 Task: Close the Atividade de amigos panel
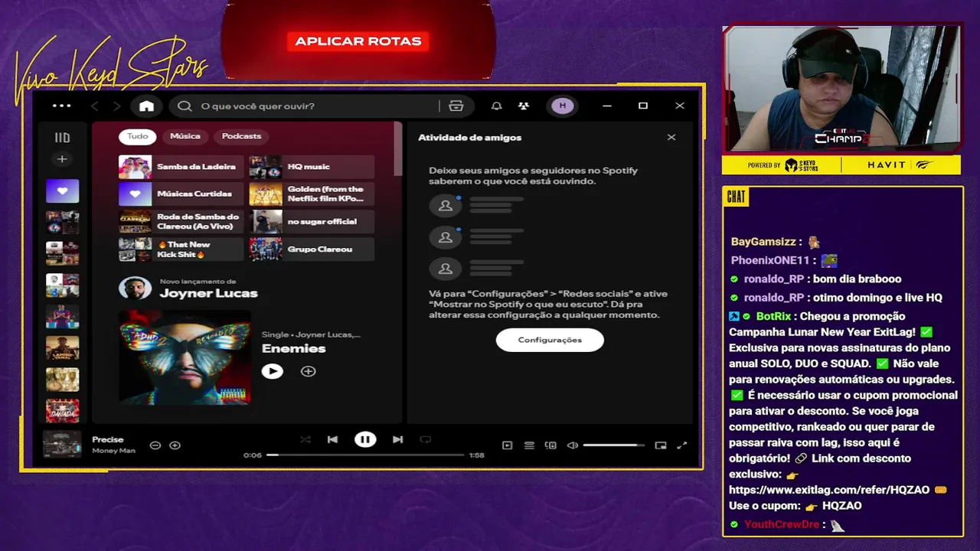[x=671, y=138]
